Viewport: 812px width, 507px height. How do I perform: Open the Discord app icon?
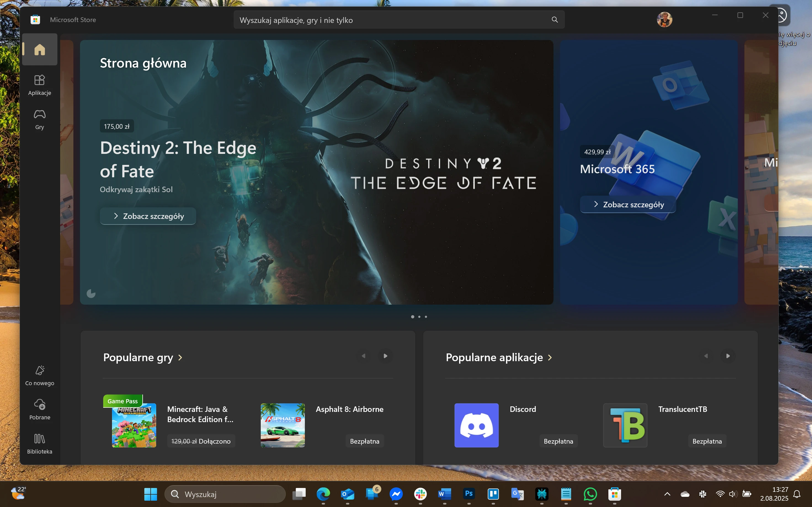click(x=476, y=425)
